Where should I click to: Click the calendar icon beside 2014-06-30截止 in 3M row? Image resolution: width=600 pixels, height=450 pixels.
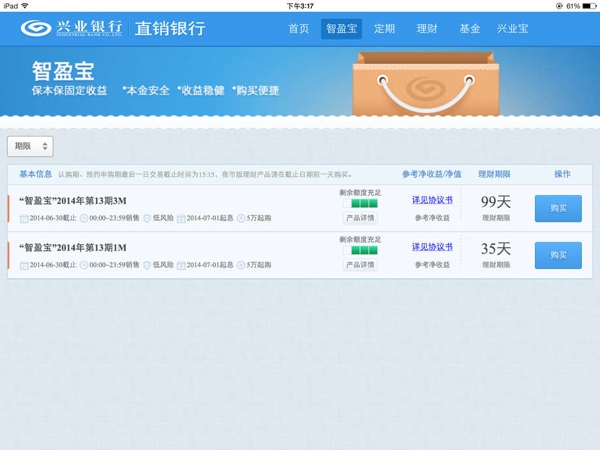[x=24, y=218]
